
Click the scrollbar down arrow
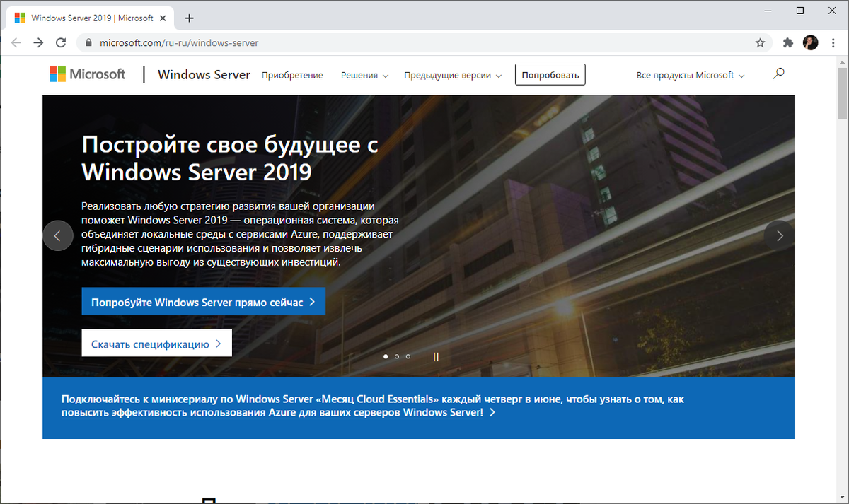[842, 498]
